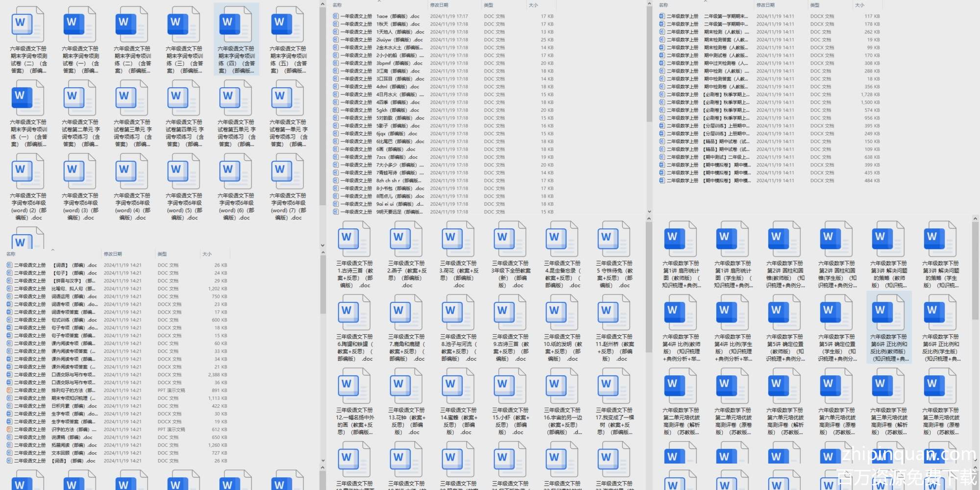Select 六年级数学下册 第1讲 扇形统计图（教师版） icon
Screen dimensions: 980x490
(681, 239)
